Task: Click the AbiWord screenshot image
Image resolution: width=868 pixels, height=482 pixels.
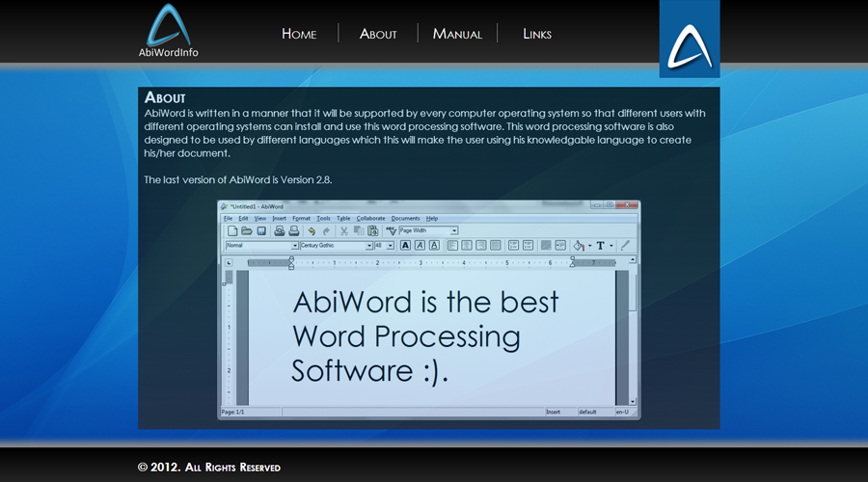Action: (x=429, y=309)
